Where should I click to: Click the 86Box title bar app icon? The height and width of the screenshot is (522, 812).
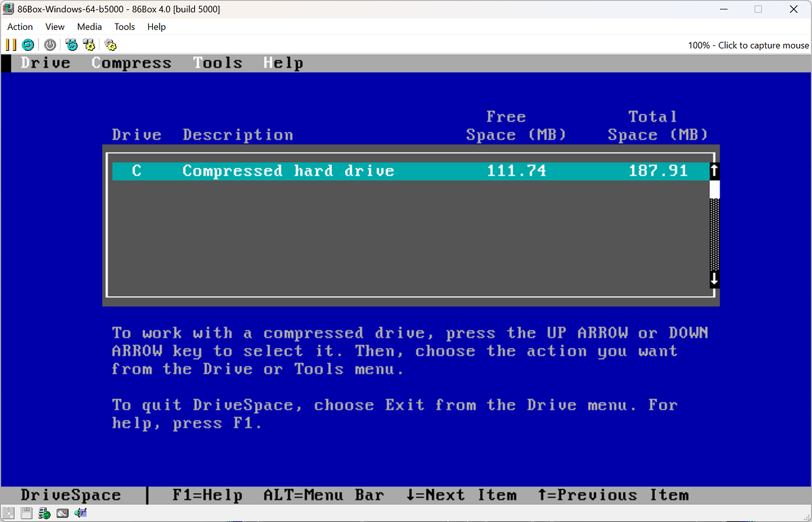pos(9,9)
